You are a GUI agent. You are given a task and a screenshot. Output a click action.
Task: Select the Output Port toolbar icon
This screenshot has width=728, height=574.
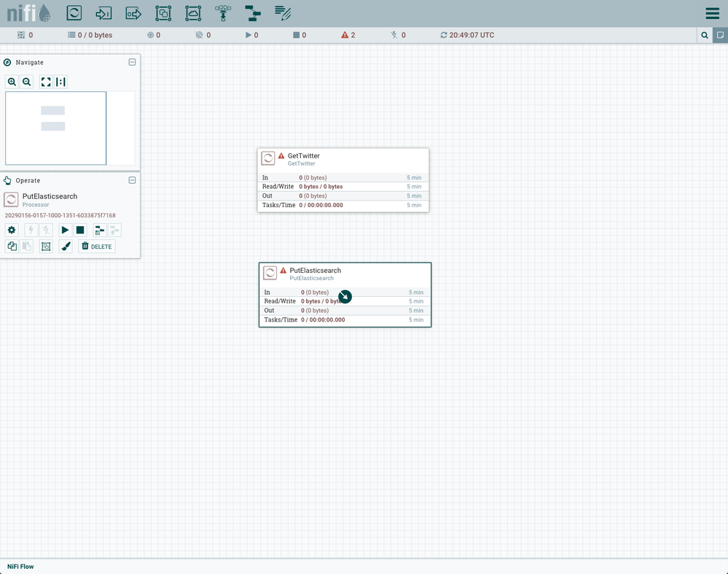coord(133,13)
